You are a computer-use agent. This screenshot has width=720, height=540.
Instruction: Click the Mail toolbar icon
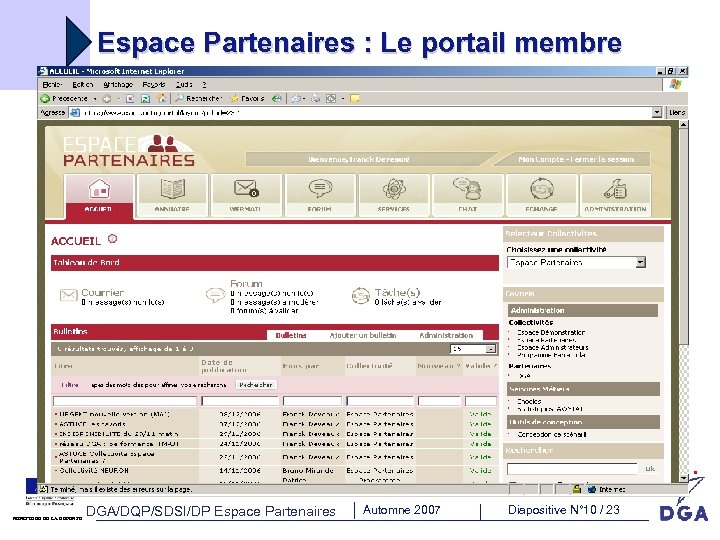coord(297,98)
